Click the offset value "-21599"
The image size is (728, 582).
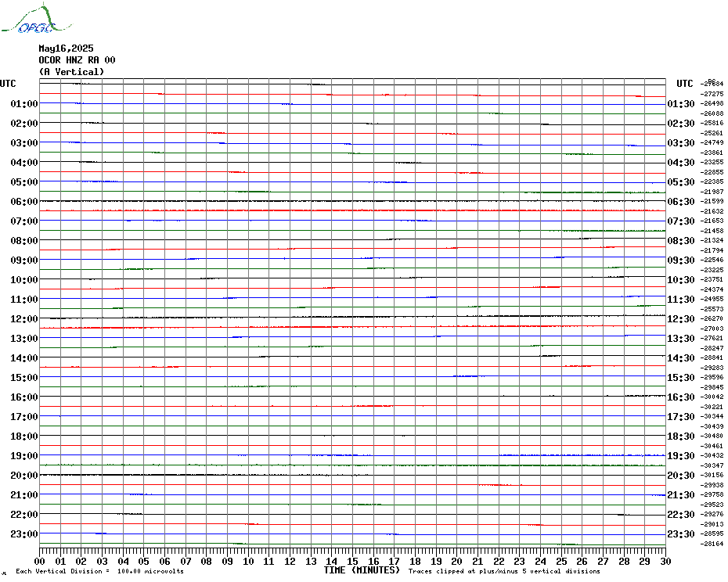click(x=712, y=201)
